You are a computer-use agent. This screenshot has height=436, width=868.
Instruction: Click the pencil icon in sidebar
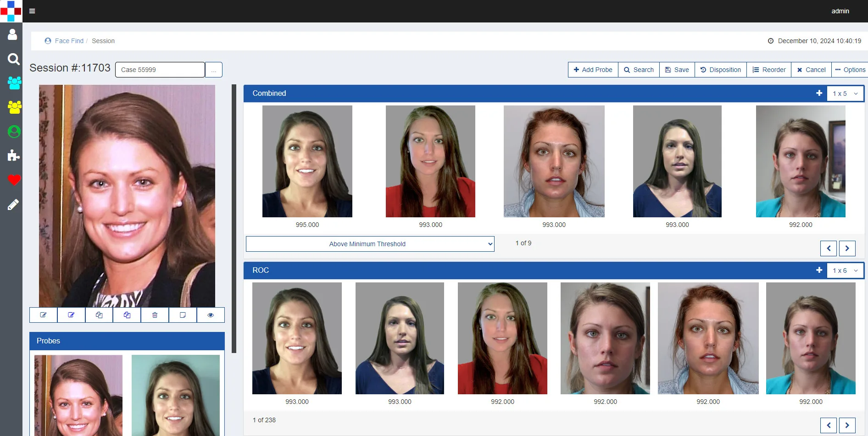pos(13,204)
